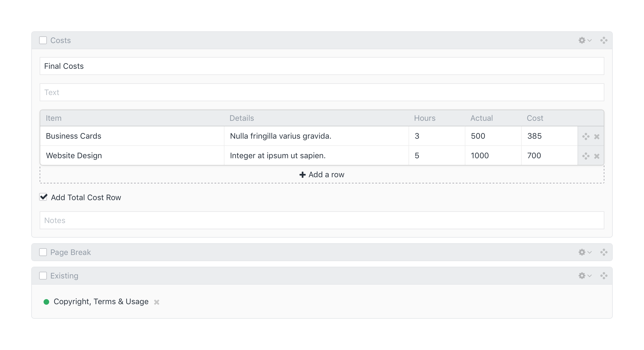
Task: Open the Page Break settings dropdown
Action: pyautogui.click(x=585, y=252)
